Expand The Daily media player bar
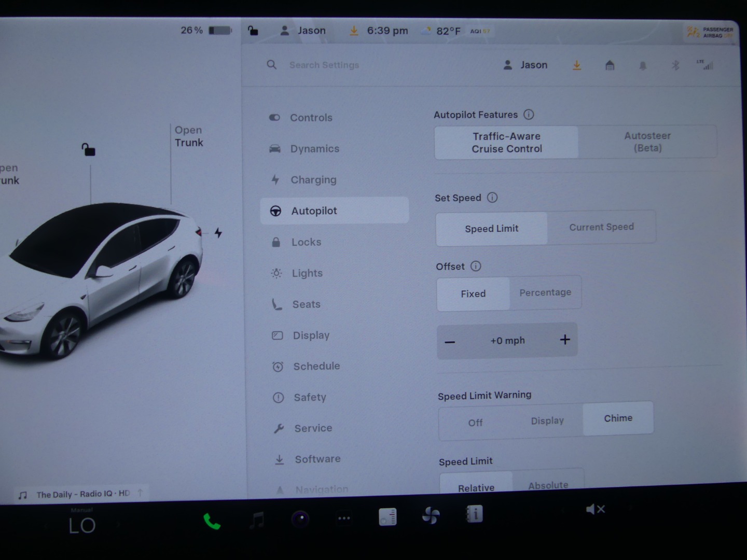 83,494
